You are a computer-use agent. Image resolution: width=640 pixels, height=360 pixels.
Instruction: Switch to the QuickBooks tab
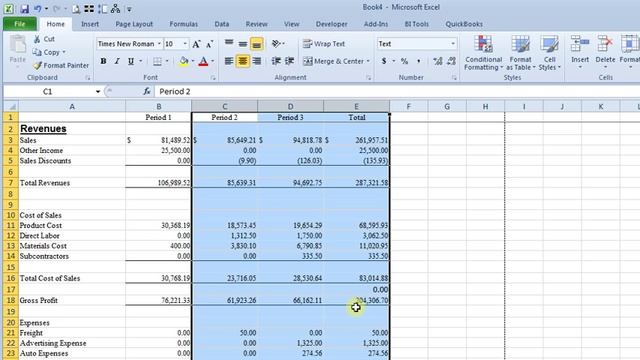(x=464, y=24)
